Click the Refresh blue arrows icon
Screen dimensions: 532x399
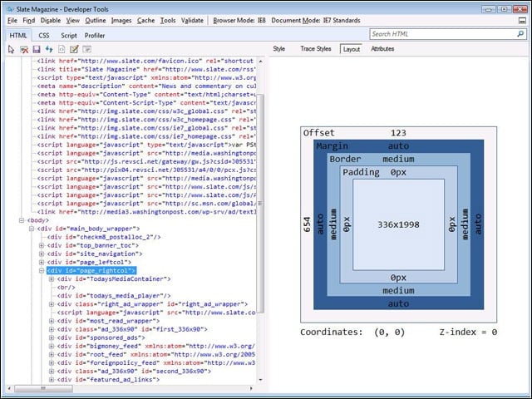coord(49,50)
